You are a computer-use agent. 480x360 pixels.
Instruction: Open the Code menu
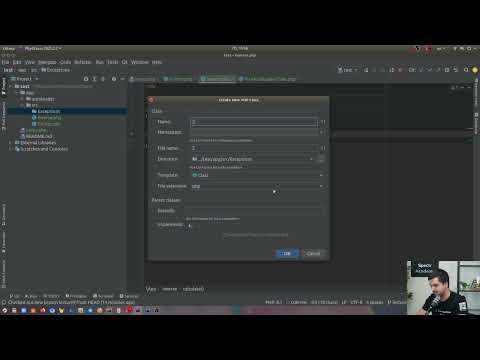tap(65, 62)
